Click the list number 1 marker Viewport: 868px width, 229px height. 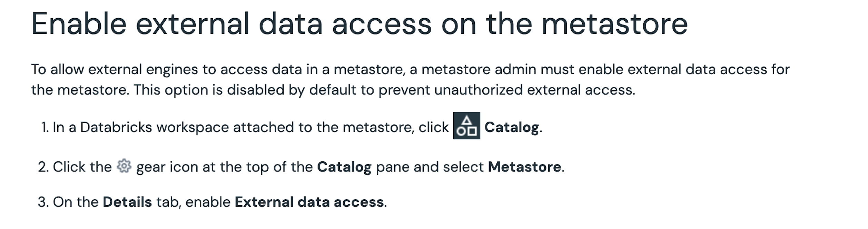(x=45, y=127)
